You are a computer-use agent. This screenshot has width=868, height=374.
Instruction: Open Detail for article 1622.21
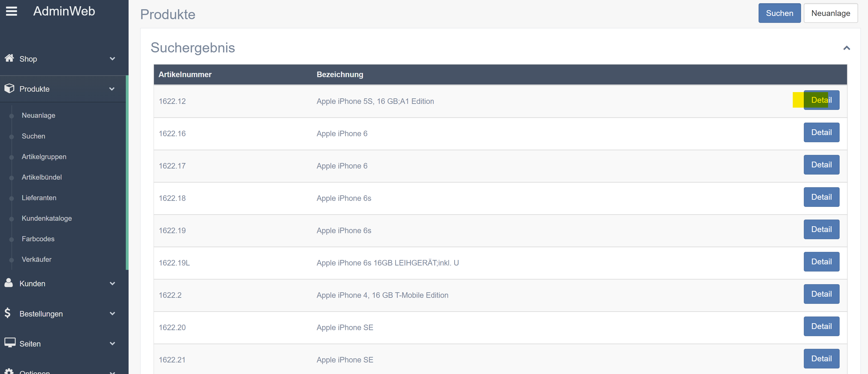821,359
